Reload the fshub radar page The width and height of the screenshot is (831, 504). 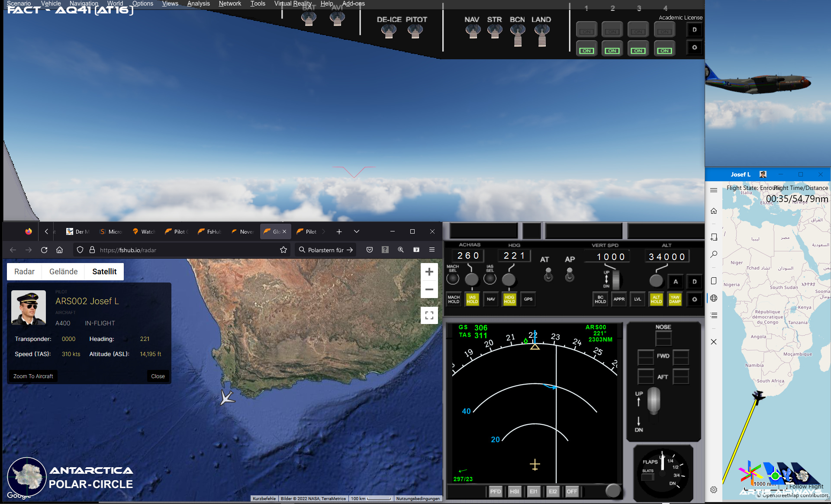pos(44,250)
